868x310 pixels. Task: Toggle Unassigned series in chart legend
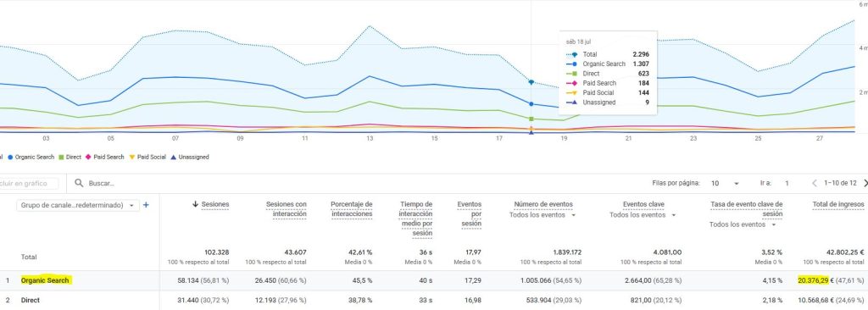pos(189,158)
